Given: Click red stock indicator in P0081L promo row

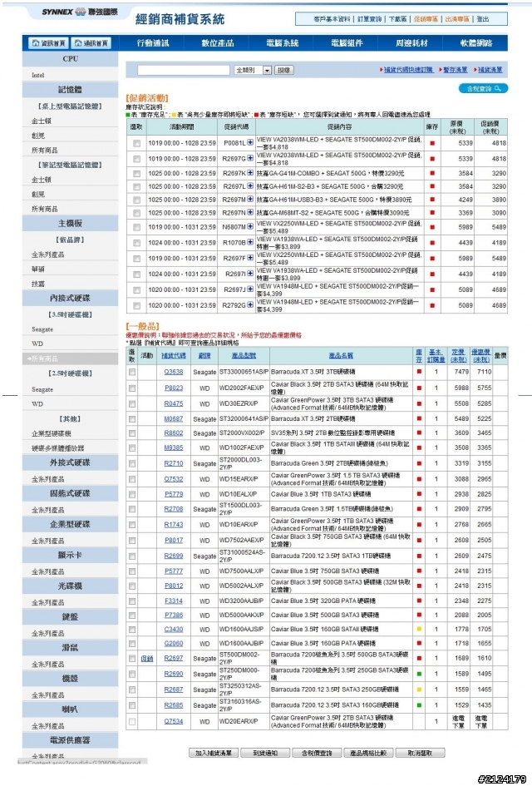Looking at the screenshot, I should (x=431, y=143).
